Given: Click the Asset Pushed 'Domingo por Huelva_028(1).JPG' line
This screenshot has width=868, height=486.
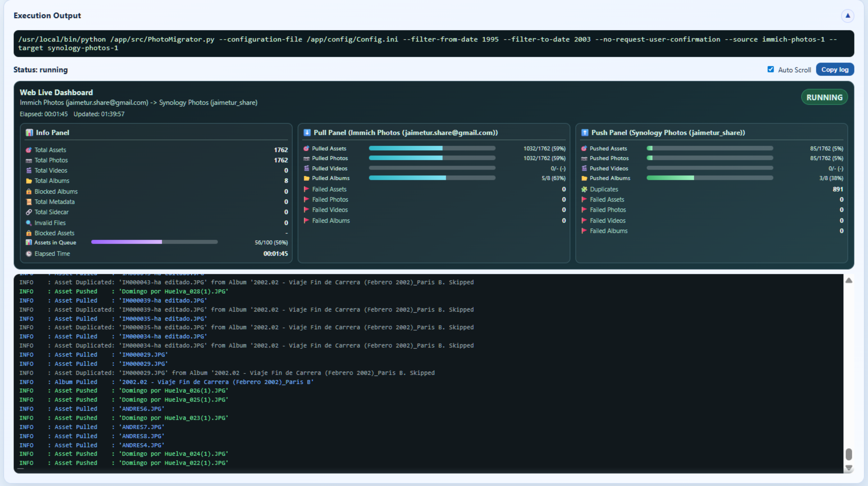Looking at the screenshot, I should 124,291.
